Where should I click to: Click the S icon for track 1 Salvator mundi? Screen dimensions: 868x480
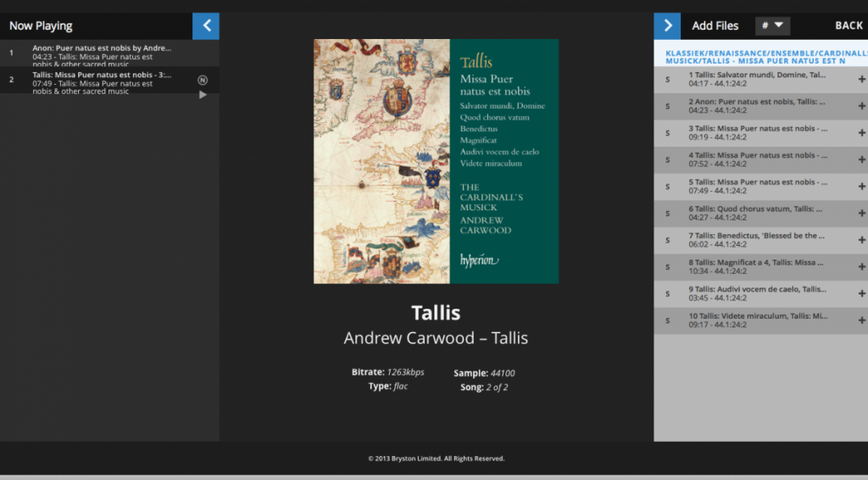point(668,80)
